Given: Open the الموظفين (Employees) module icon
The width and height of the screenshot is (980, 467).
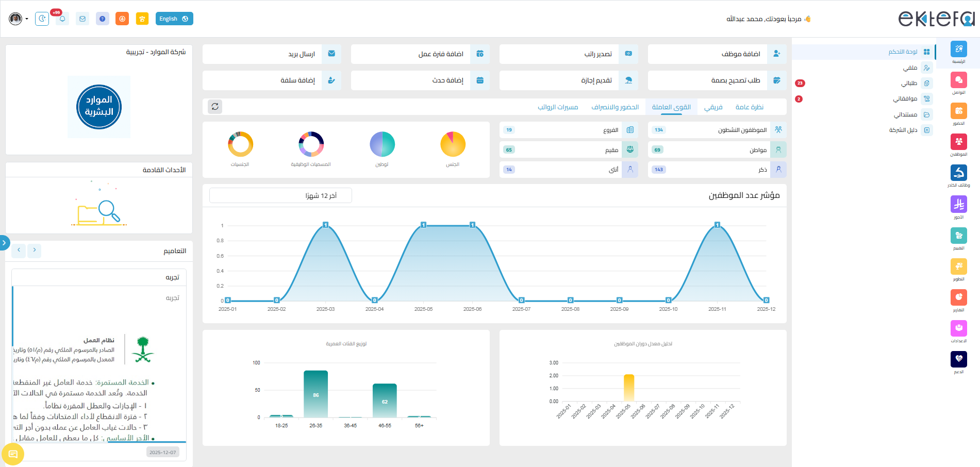Looking at the screenshot, I should [958, 142].
